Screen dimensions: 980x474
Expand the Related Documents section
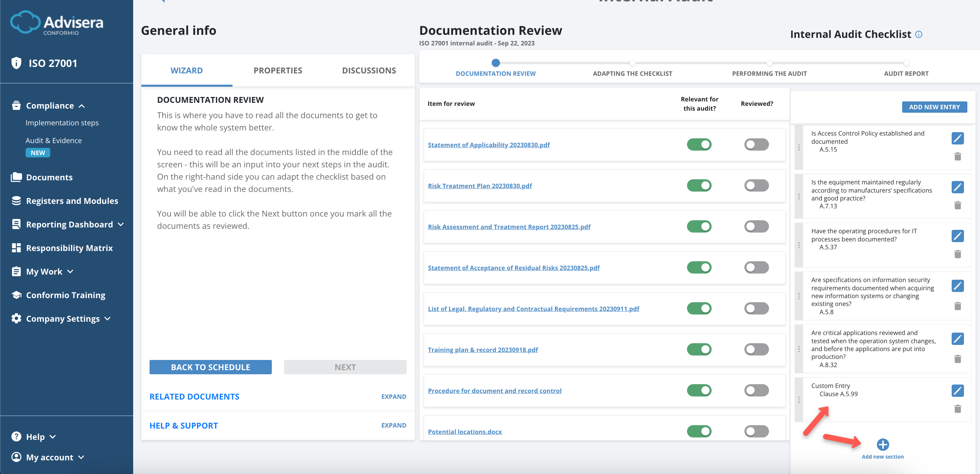[x=393, y=396]
